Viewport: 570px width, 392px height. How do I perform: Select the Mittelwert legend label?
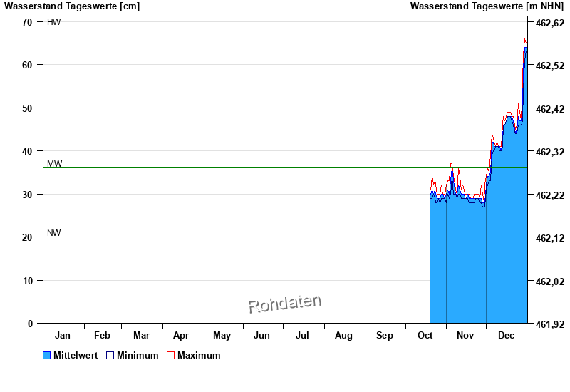76,356
